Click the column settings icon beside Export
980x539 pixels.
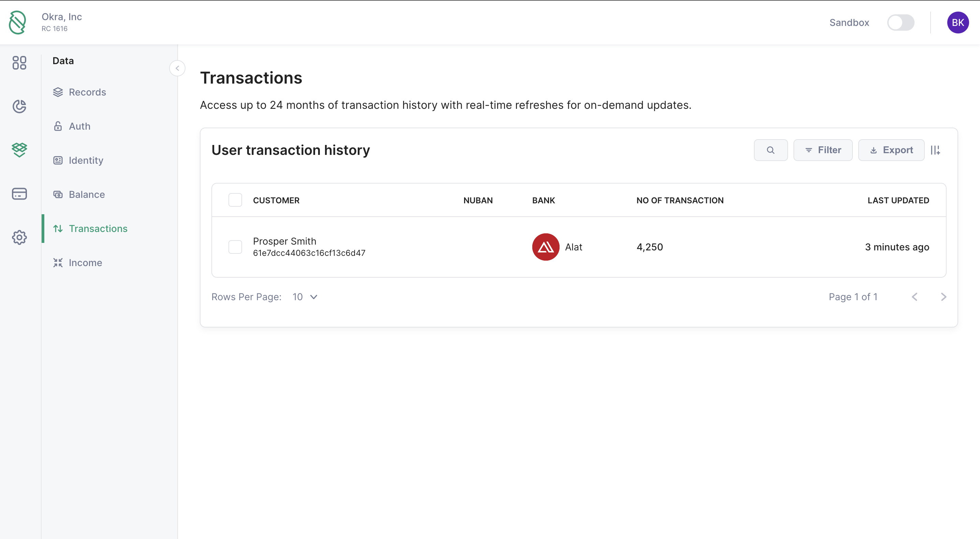click(x=935, y=150)
